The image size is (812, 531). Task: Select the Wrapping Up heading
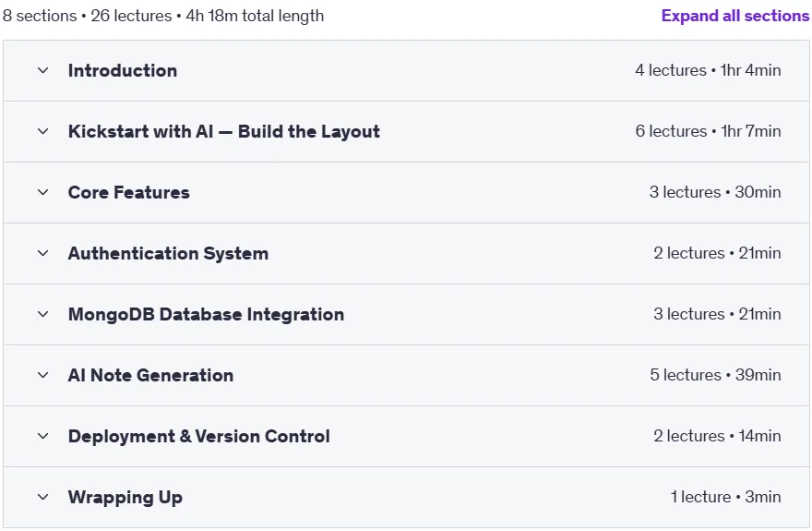click(x=125, y=498)
